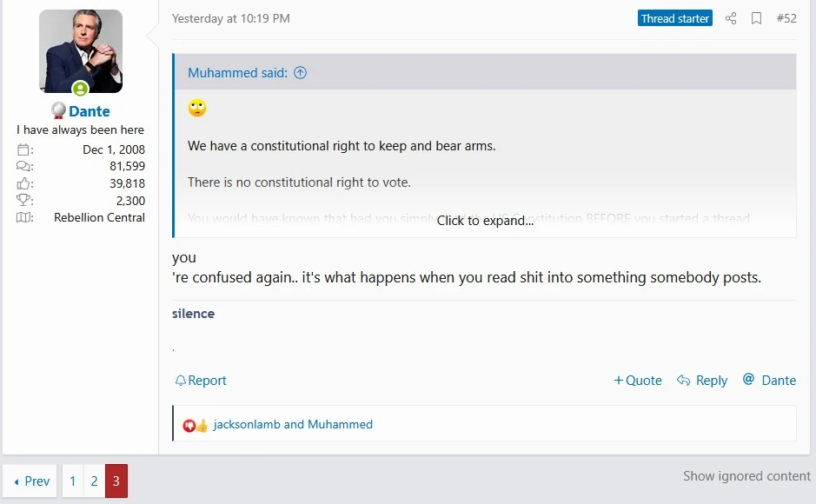
Task: Click the thumbs-up reaction icon
Action: pyautogui.click(x=202, y=426)
